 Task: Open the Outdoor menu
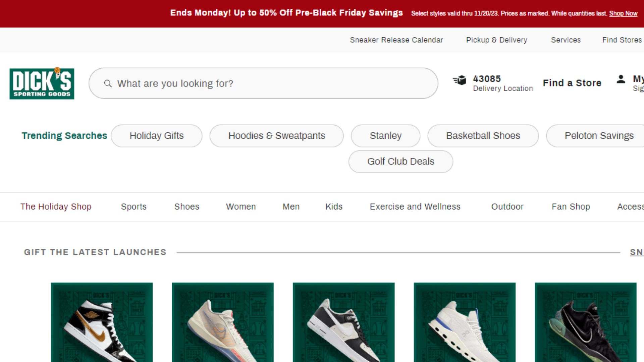click(x=507, y=206)
